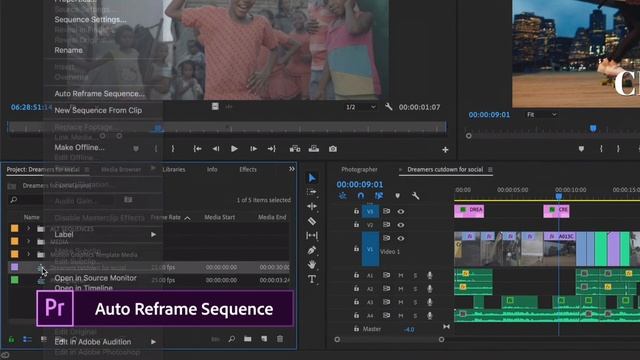
Task: Select the Ripple Edit tool
Action: pyautogui.click(x=312, y=207)
